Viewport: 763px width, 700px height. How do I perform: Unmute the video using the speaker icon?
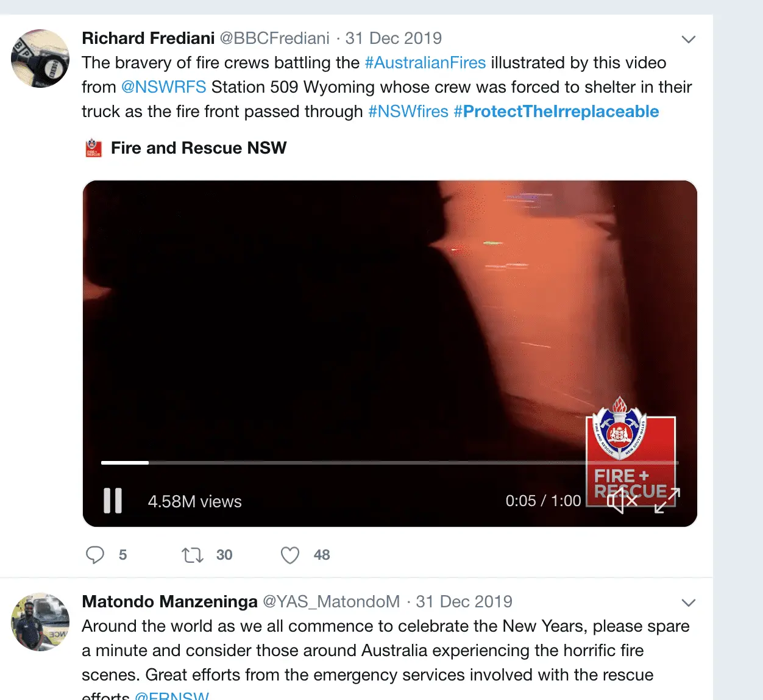coord(622,501)
